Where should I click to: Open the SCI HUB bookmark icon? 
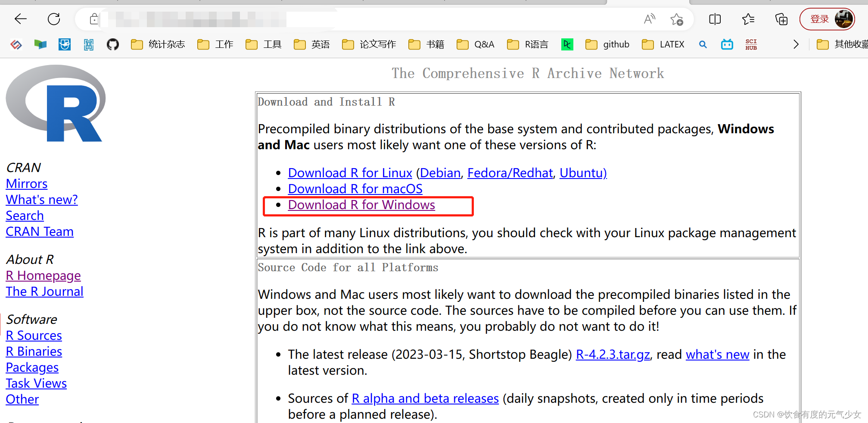[751, 44]
